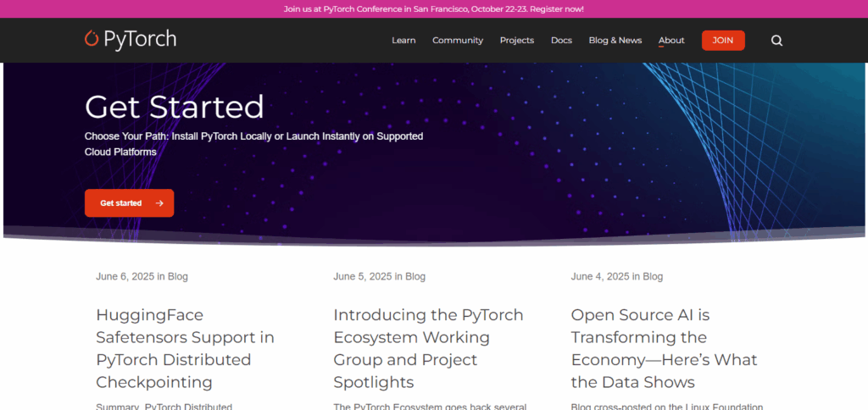
Task: Click the PyTorch wordmark in header
Action: [x=140, y=39]
